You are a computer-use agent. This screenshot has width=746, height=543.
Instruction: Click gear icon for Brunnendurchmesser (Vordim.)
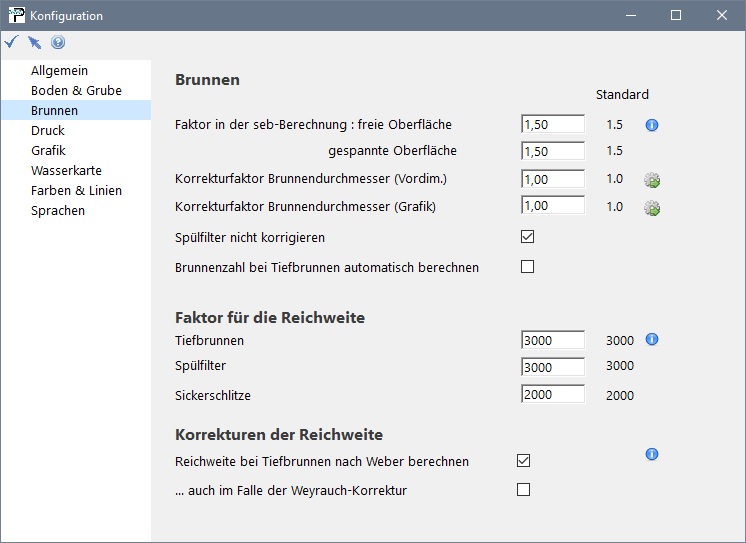[x=652, y=180]
